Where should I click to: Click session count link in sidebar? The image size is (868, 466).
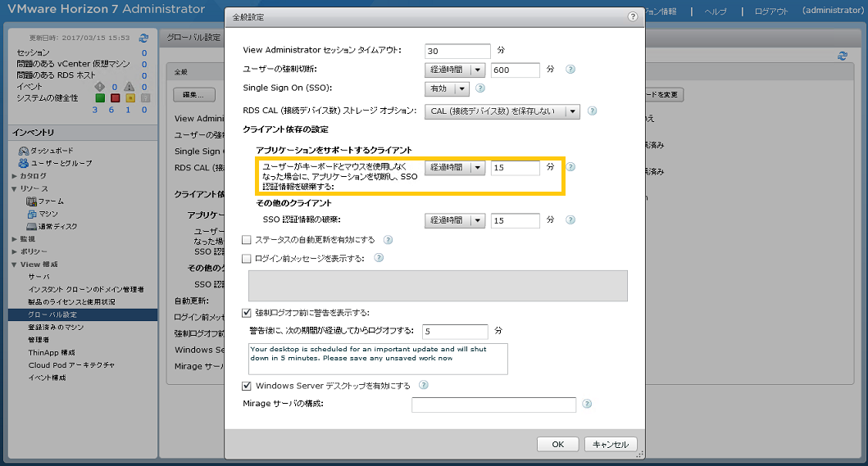(x=144, y=52)
